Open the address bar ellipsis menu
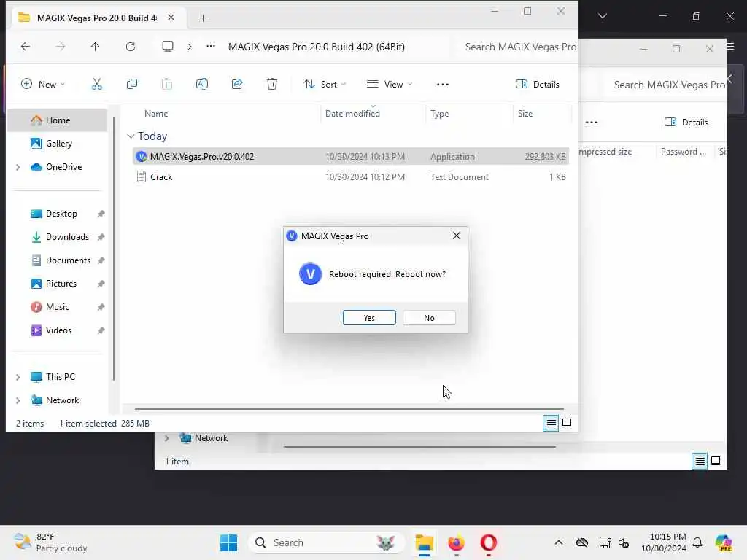 coord(211,46)
